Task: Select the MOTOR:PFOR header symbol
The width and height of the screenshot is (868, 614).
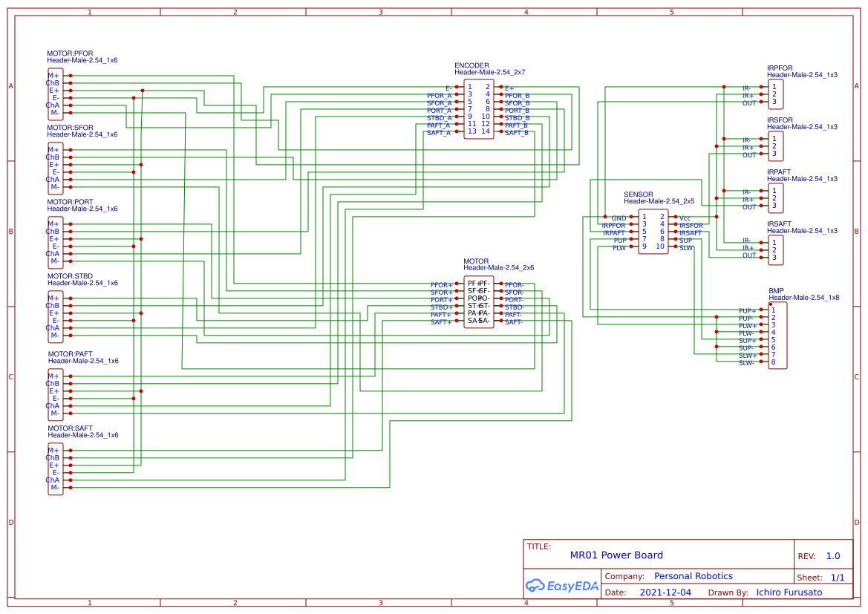Action: [55, 93]
